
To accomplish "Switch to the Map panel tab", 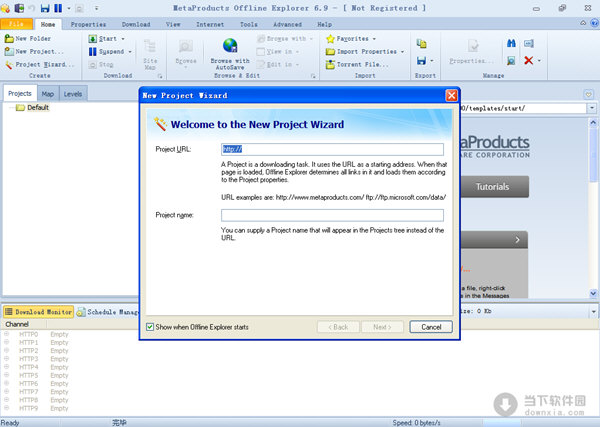I will click(x=48, y=94).
